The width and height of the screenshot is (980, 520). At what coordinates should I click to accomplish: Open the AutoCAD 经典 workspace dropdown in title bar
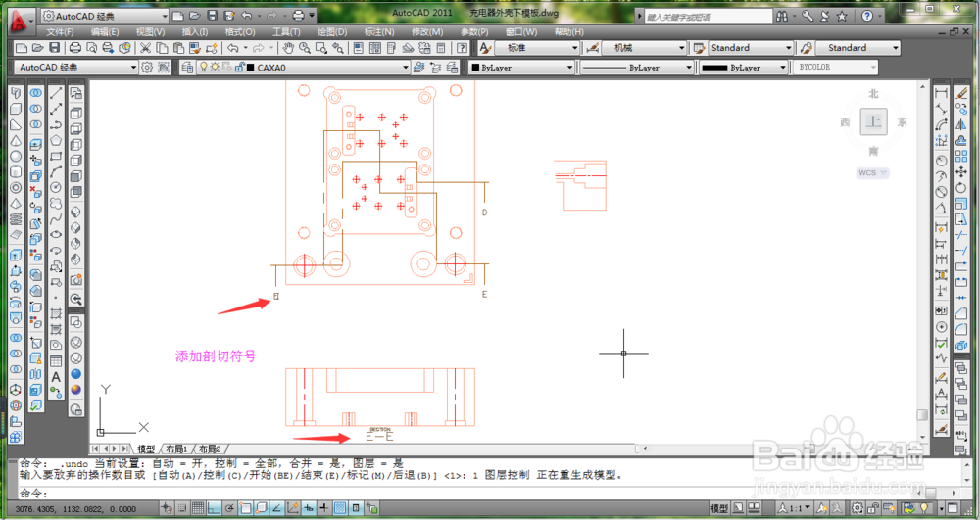tap(165, 17)
